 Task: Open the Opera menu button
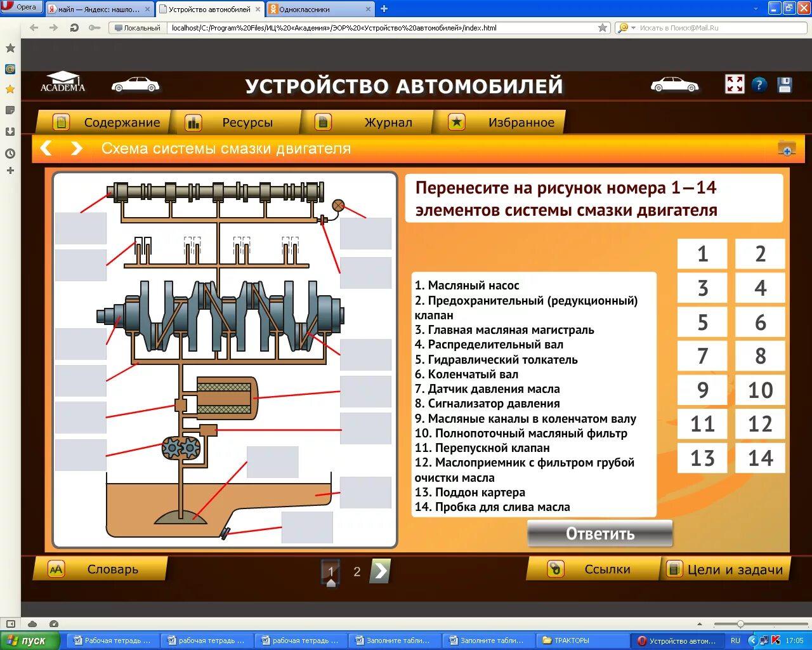tap(21, 8)
